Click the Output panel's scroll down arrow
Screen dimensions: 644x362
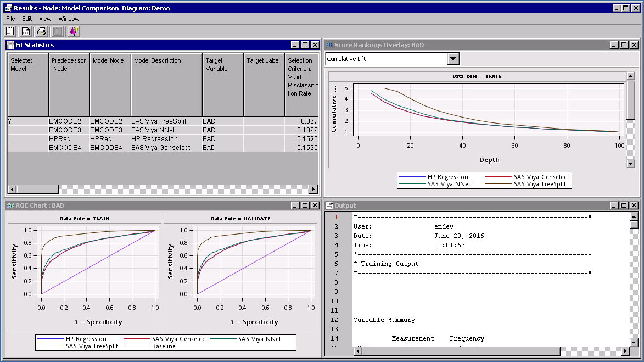(634, 343)
